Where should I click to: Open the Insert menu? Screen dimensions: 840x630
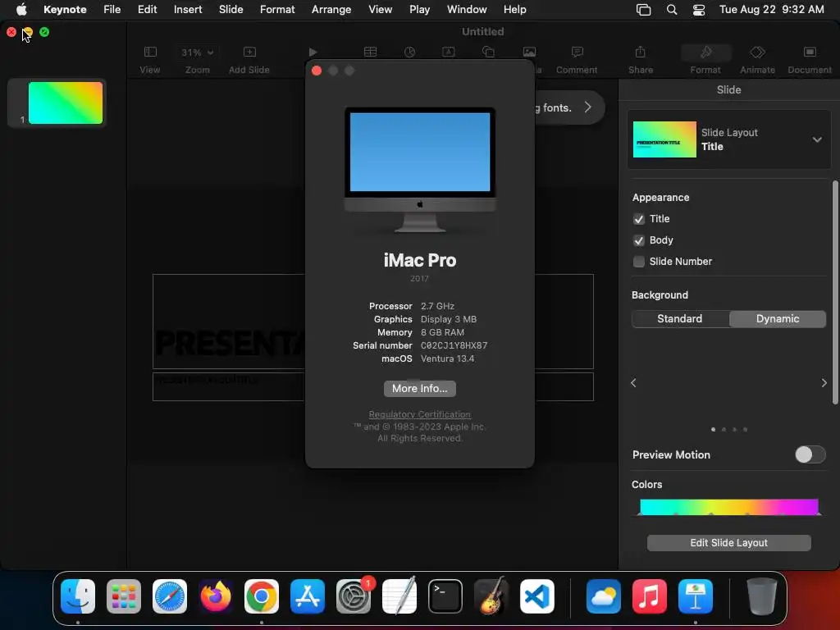(x=188, y=9)
